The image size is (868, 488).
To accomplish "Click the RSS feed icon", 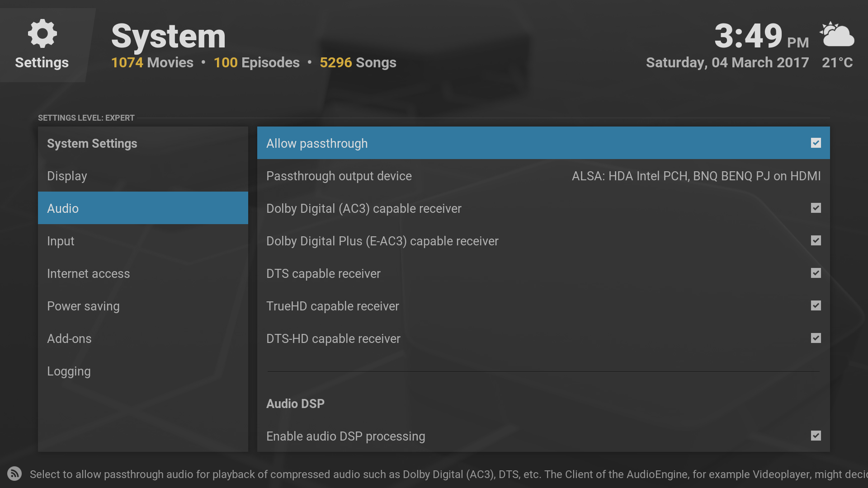I will point(14,474).
